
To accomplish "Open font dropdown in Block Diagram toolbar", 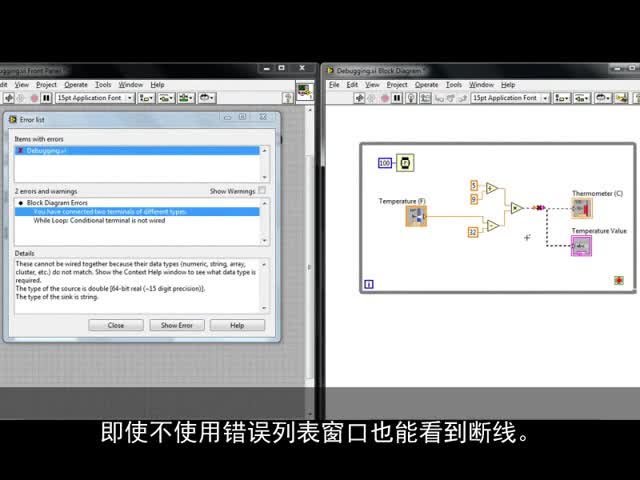I will 510,98.
